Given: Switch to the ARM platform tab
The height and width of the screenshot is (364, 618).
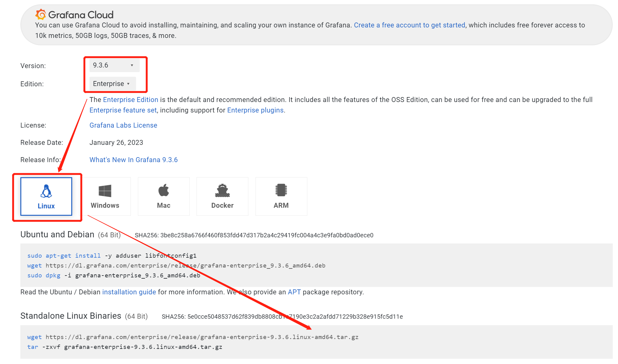Looking at the screenshot, I should (281, 196).
